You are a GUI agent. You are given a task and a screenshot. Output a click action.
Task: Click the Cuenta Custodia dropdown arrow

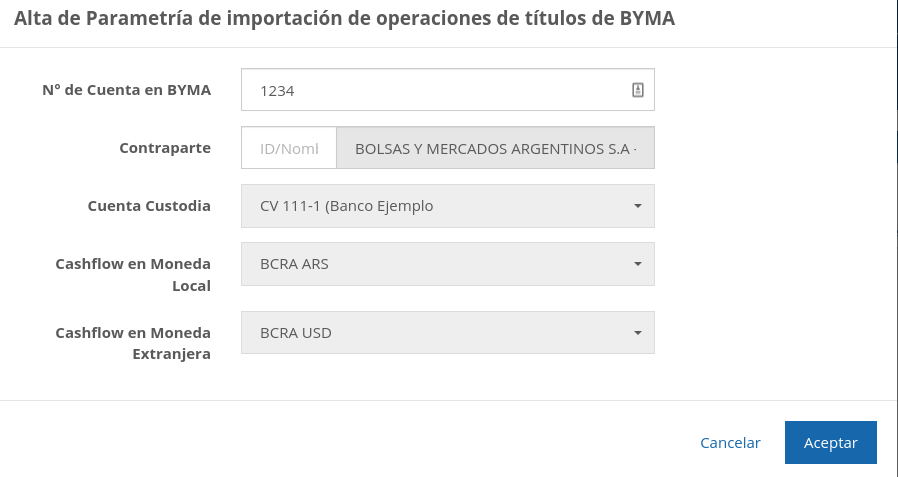click(x=637, y=206)
